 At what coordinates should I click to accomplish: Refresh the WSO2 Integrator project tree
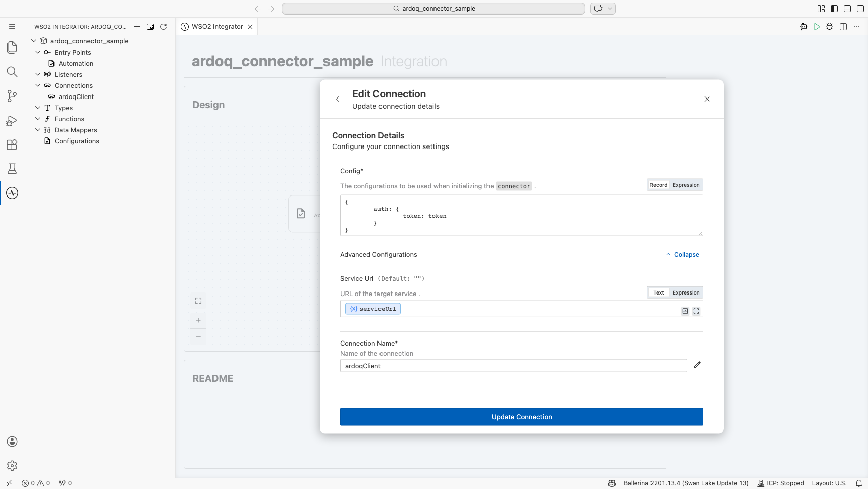(x=164, y=27)
